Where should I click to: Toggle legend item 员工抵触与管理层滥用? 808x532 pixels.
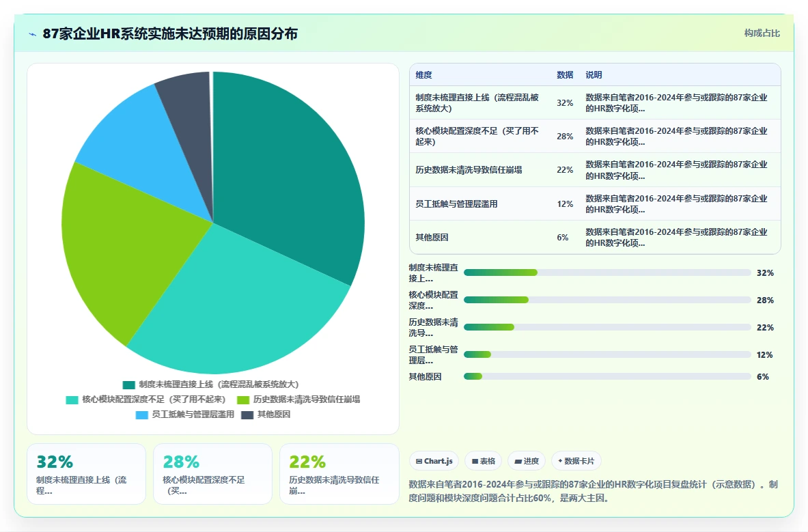185,415
